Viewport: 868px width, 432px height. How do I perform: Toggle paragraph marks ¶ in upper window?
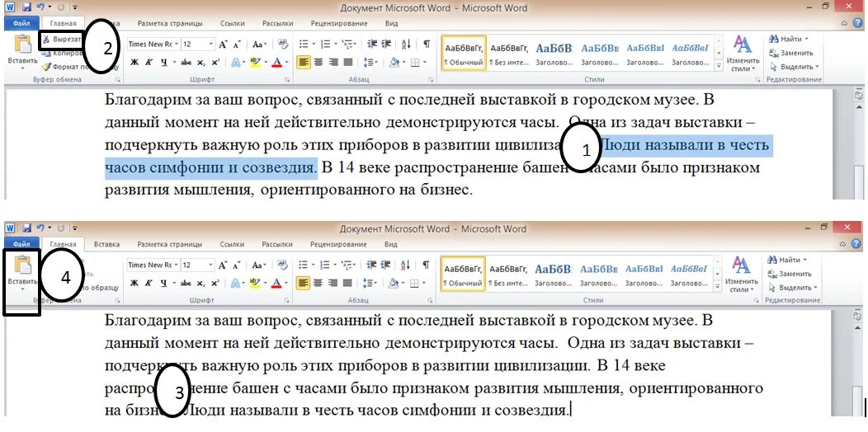[x=427, y=44]
